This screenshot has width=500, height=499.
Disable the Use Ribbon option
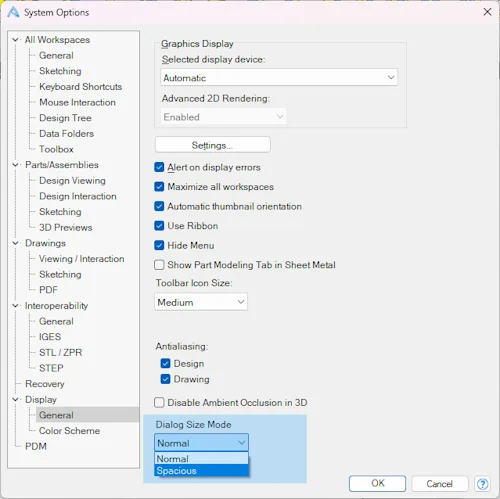click(159, 226)
